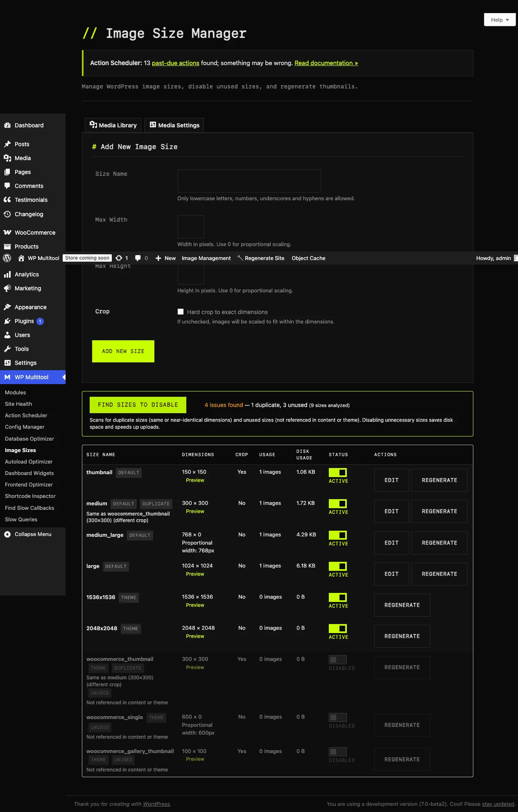Click the comments bubble in admin bar
The width and height of the screenshot is (518, 812).
click(138, 258)
